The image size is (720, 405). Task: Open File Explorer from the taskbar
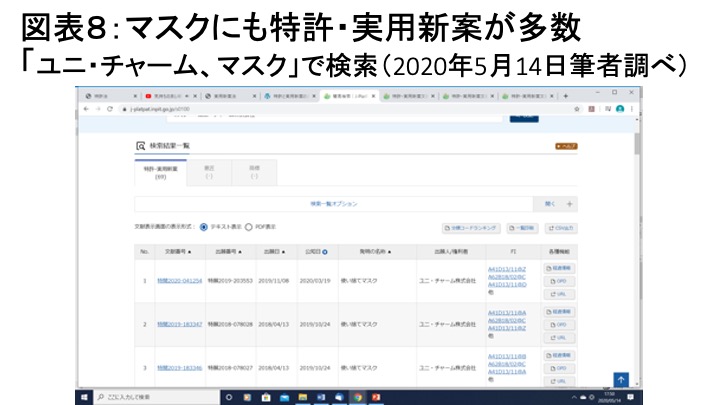pos(303,397)
